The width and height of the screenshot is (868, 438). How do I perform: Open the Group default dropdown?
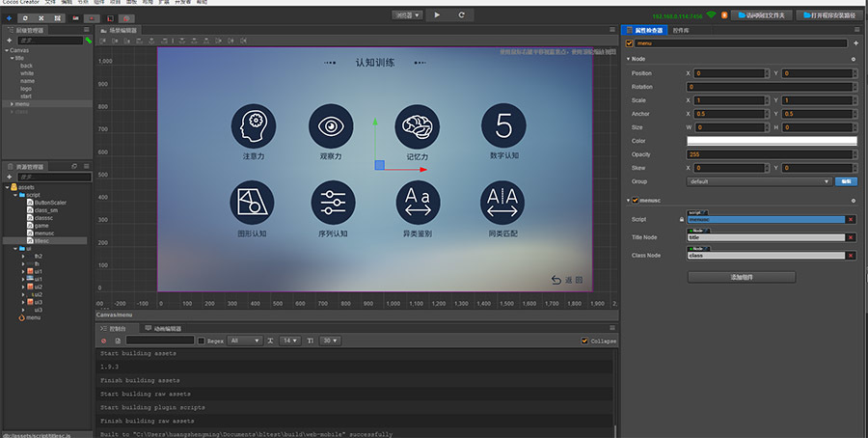tap(758, 180)
